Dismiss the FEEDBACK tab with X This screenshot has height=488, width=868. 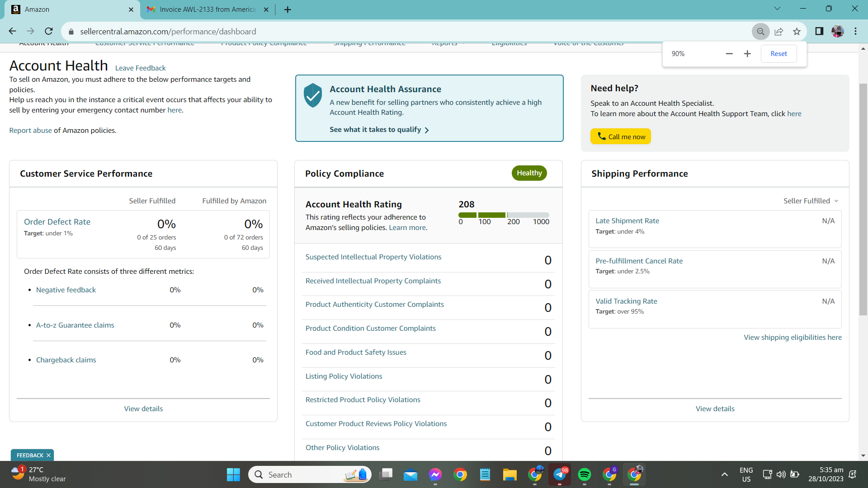(48, 455)
